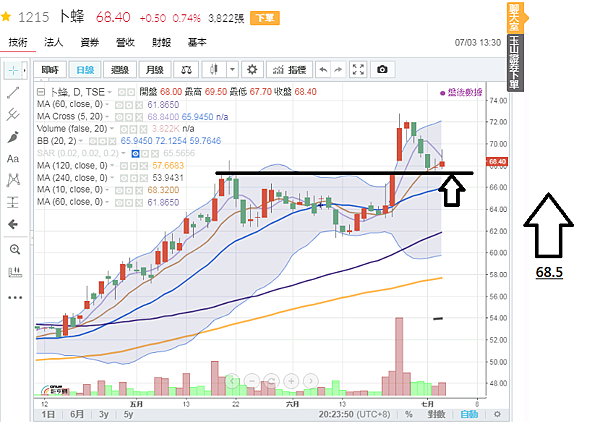Select the pitchfork drawing tool
Screen dimensions: 600x434
click(x=13, y=114)
